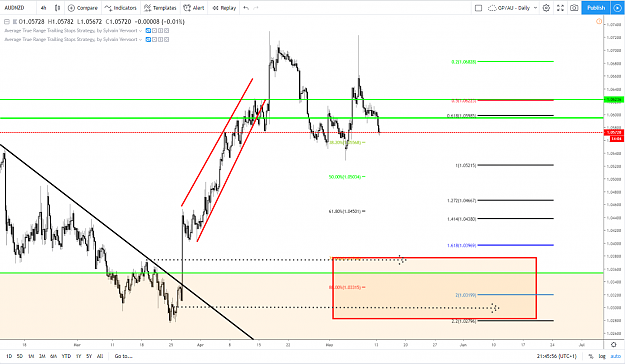Start bar Replay mode

[225, 8]
